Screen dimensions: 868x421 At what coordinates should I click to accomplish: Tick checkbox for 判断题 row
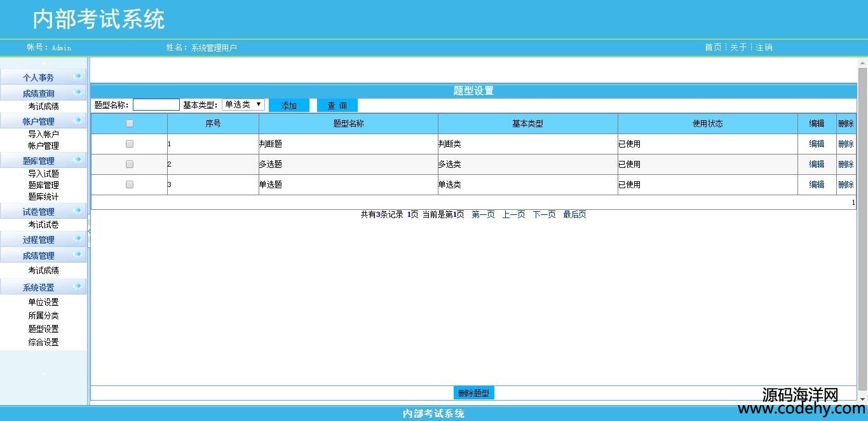(130, 144)
